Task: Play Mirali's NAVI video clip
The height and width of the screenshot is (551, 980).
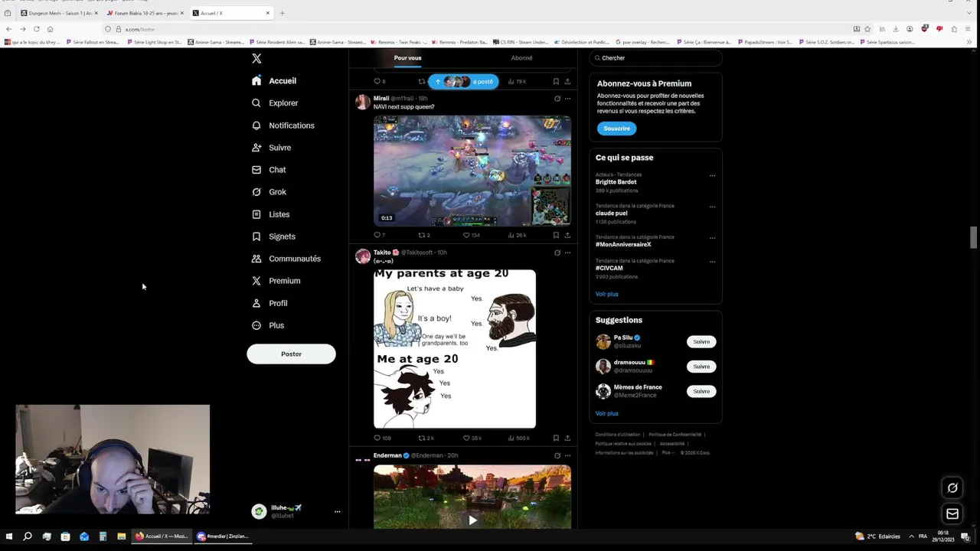Action: click(x=472, y=171)
